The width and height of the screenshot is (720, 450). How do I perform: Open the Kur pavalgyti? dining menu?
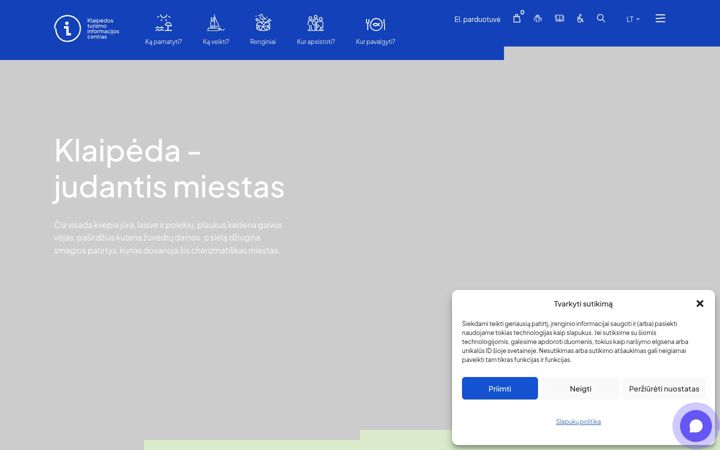375,29
